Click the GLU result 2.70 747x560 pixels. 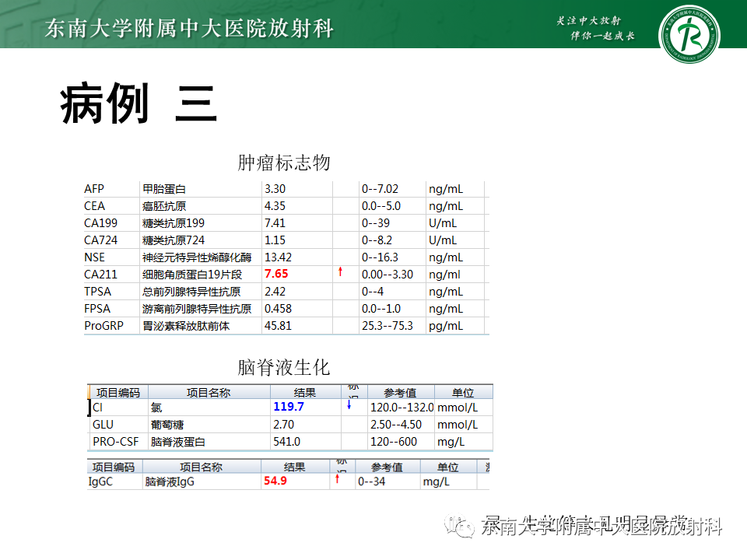[283, 425]
